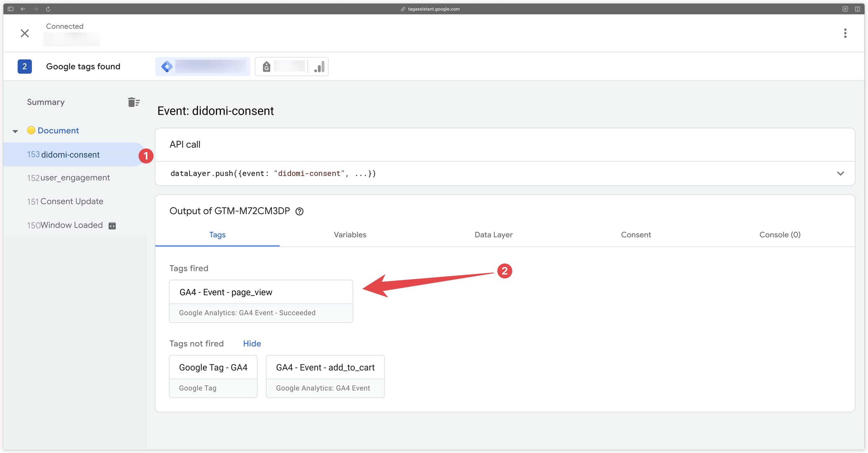Select event 151 Consent Update
The image size is (868, 453).
tap(65, 202)
